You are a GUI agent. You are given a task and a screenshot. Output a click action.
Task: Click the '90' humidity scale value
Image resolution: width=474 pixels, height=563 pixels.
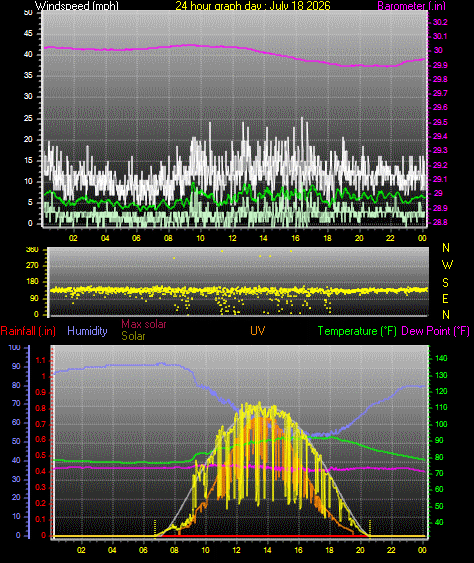click(16, 367)
